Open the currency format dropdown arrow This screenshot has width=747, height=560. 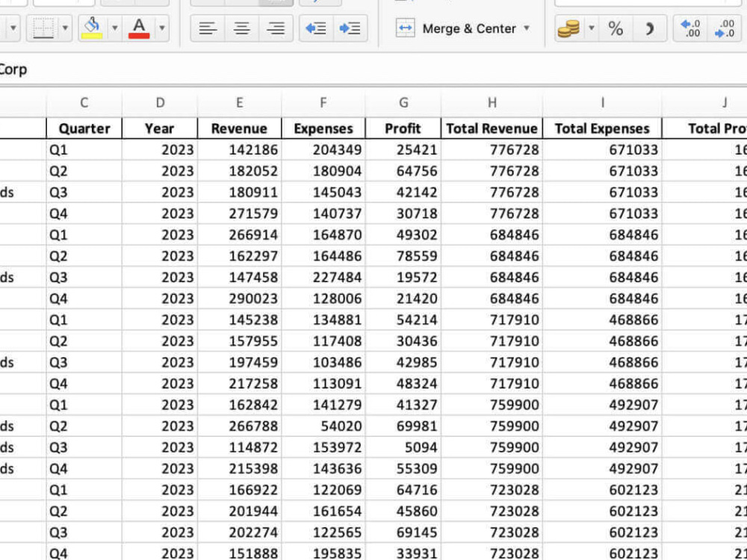click(591, 28)
